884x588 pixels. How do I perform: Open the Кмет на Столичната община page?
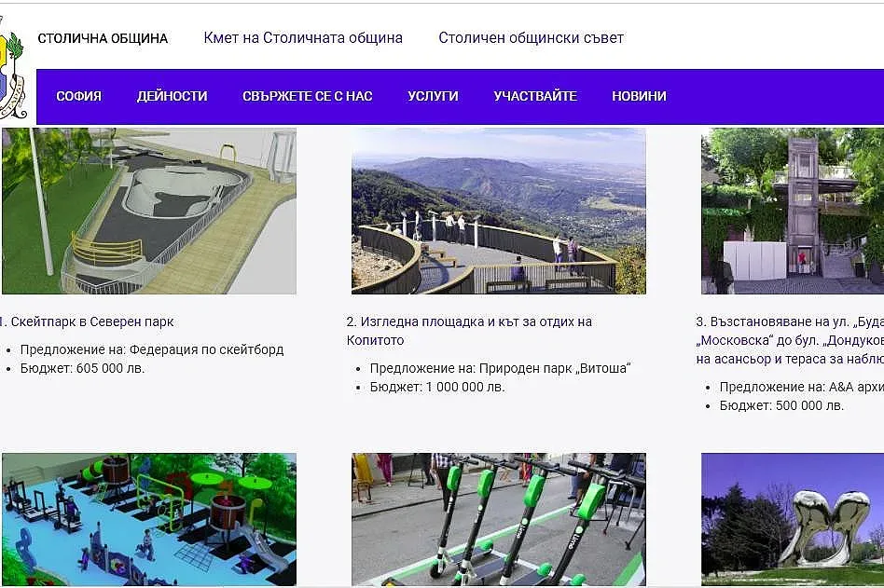[302, 38]
